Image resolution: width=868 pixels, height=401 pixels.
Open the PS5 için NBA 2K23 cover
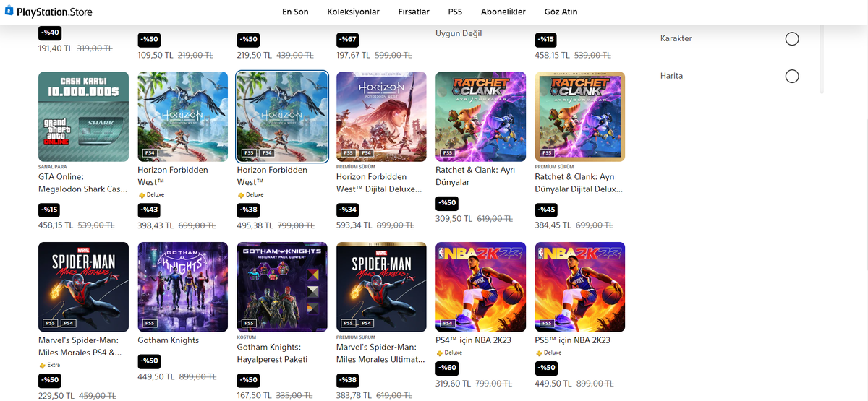pos(580,287)
